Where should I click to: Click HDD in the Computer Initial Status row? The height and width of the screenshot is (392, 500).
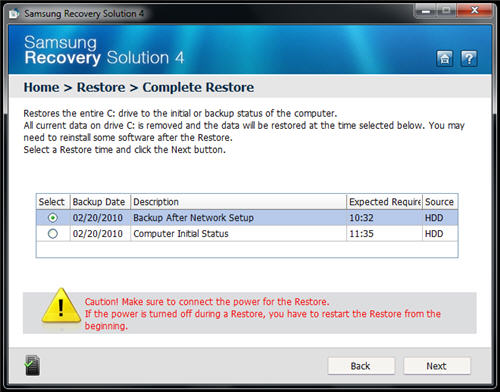434,234
